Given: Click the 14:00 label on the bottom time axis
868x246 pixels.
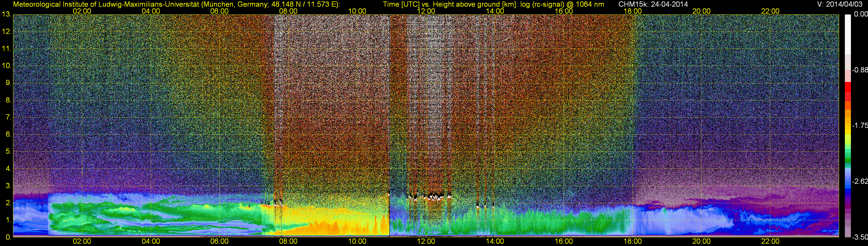Looking at the screenshot, I should [x=495, y=241].
